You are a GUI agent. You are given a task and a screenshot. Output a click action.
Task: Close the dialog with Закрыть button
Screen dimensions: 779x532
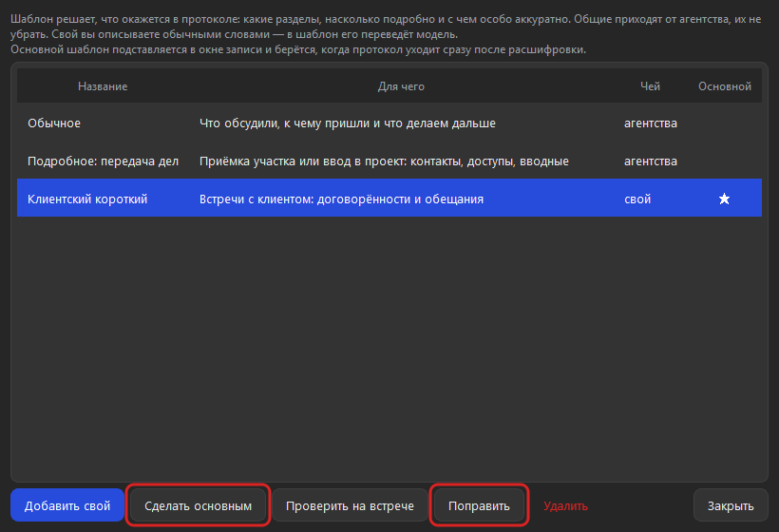(x=731, y=505)
